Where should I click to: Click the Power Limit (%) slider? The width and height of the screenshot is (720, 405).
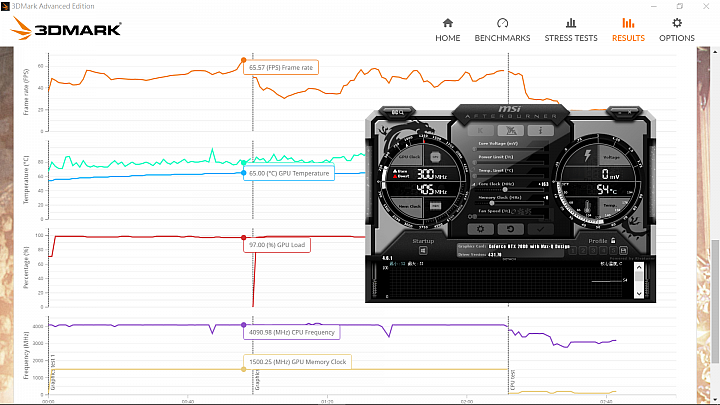coord(510,162)
